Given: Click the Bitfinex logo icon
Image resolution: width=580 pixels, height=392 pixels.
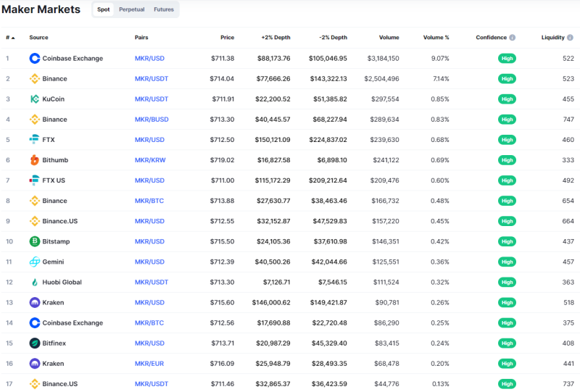Looking at the screenshot, I should tap(34, 343).
